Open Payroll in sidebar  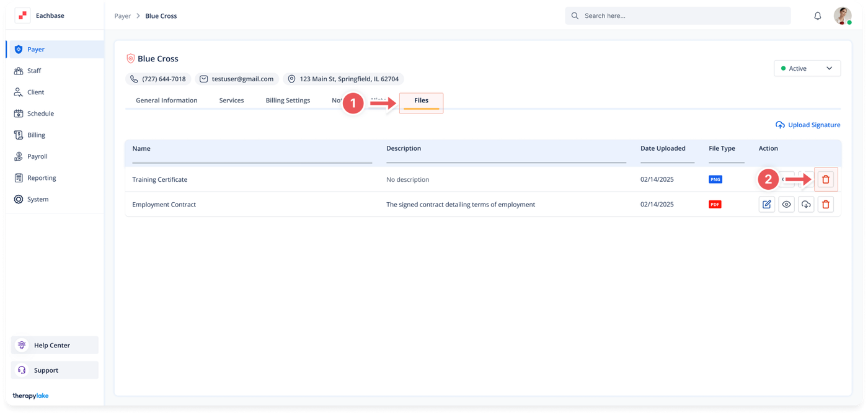point(55,156)
